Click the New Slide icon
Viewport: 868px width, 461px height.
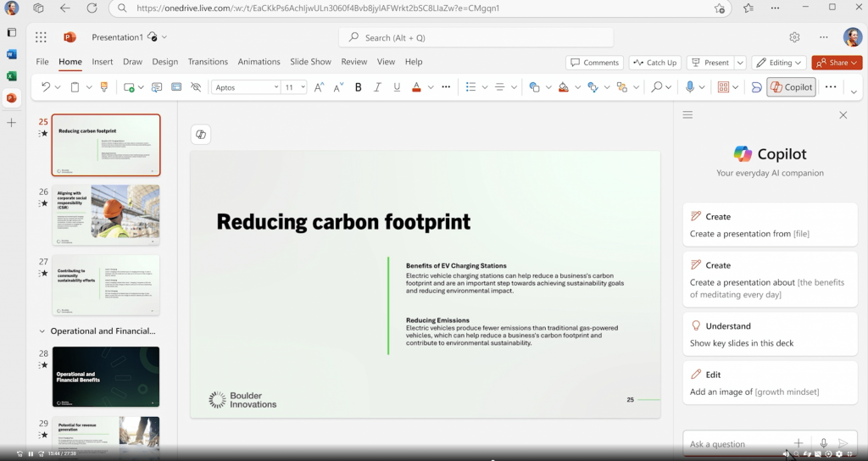coord(129,87)
